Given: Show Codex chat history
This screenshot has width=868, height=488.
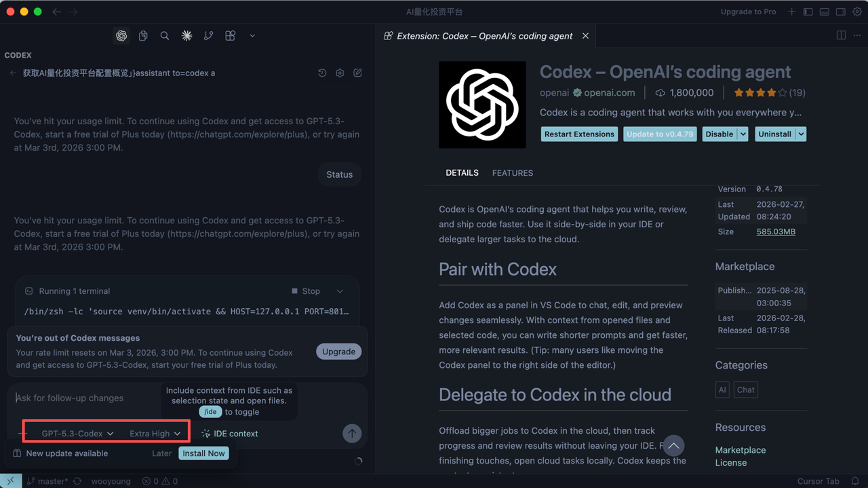Looking at the screenshot, I should click(x=322, y=73).
